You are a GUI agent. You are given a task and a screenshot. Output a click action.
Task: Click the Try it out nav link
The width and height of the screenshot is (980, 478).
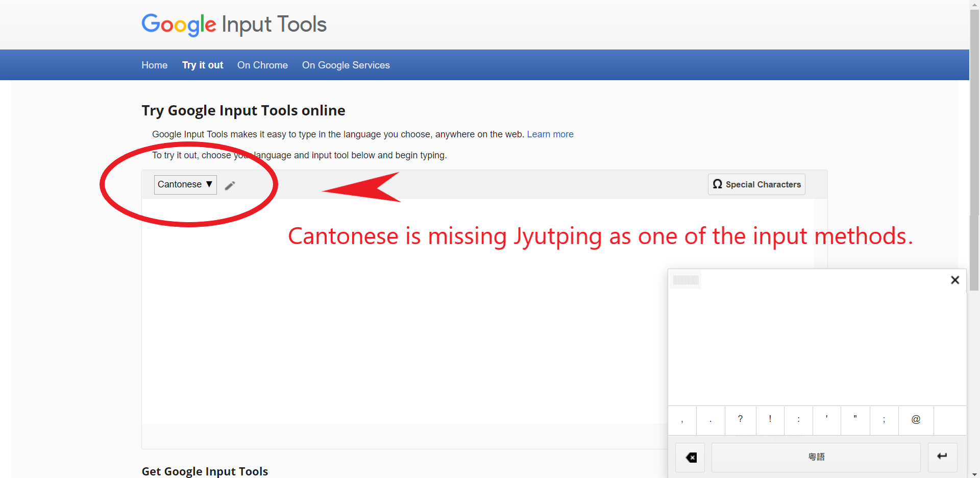(x=202, y=65)
